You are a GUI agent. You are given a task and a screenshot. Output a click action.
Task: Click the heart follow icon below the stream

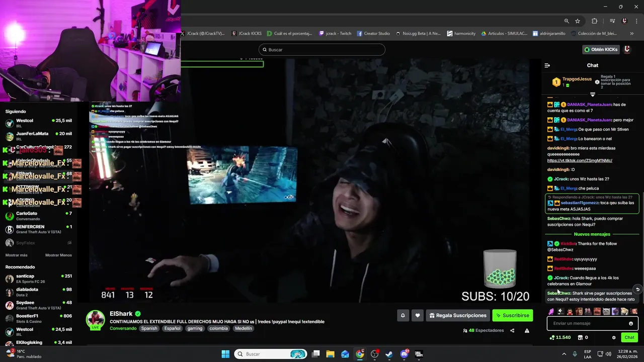click(x=417, y=315)
